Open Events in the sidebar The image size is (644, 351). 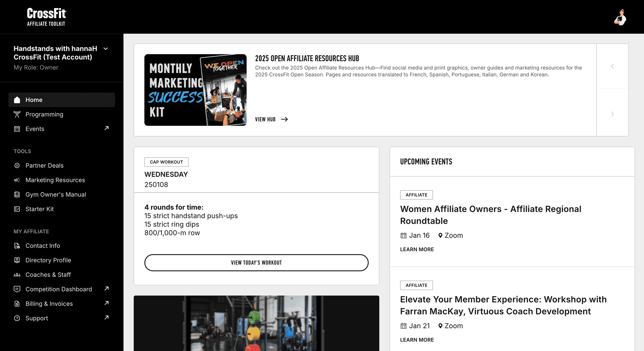(35, 129)
